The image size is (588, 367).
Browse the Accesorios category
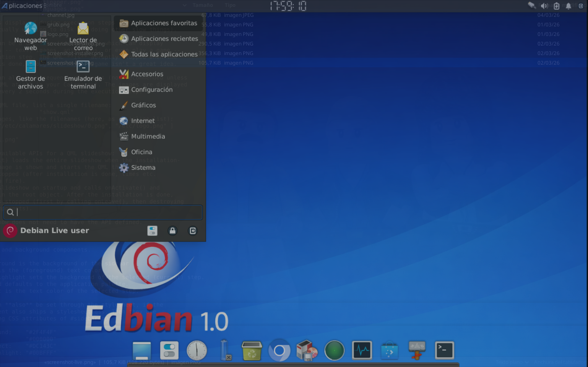pyautogui.click(x=158, y=74)
